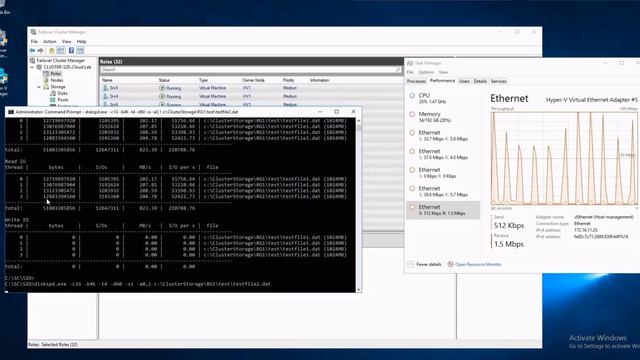Open the View menu in Failover Cluster Manager
Screen dimensions: 640x360
(x=67, y=42)
